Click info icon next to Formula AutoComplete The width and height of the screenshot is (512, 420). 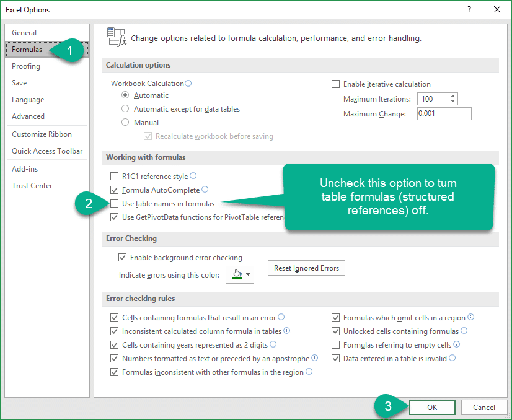tap(205, 190)
